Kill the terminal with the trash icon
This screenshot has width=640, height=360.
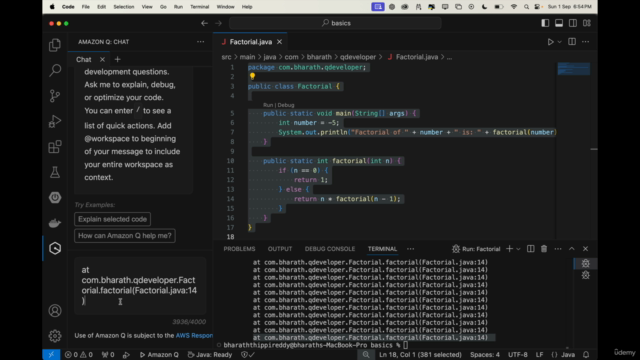(x=544, y=249)
